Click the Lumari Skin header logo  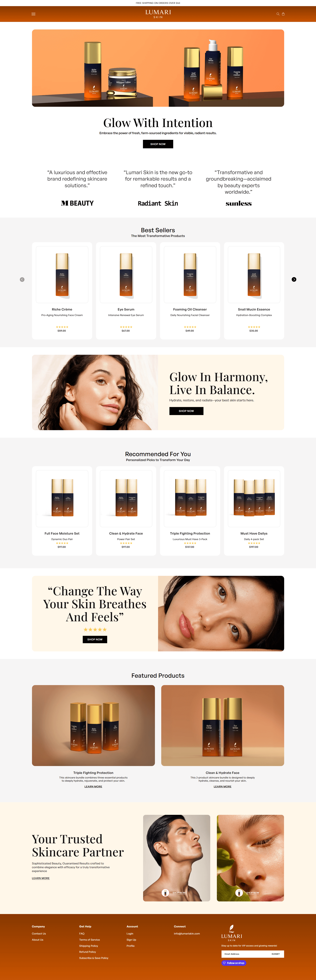click(158, 14)
